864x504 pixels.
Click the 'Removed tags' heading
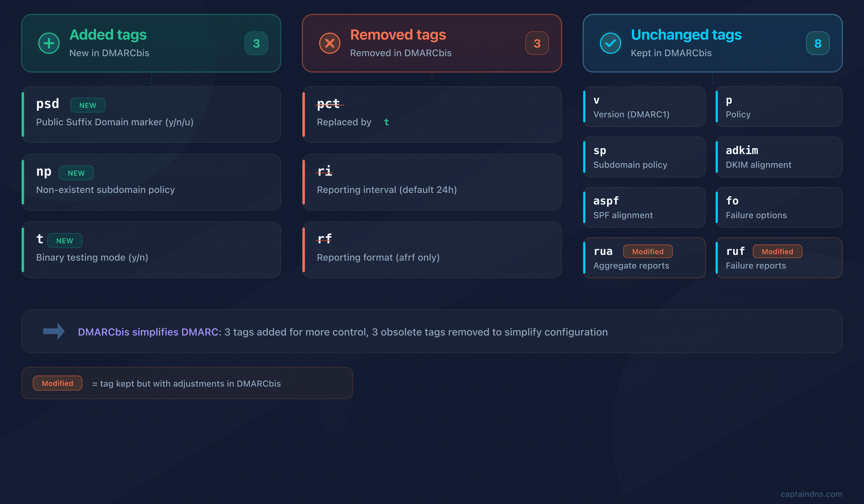(x=398, y=35)
